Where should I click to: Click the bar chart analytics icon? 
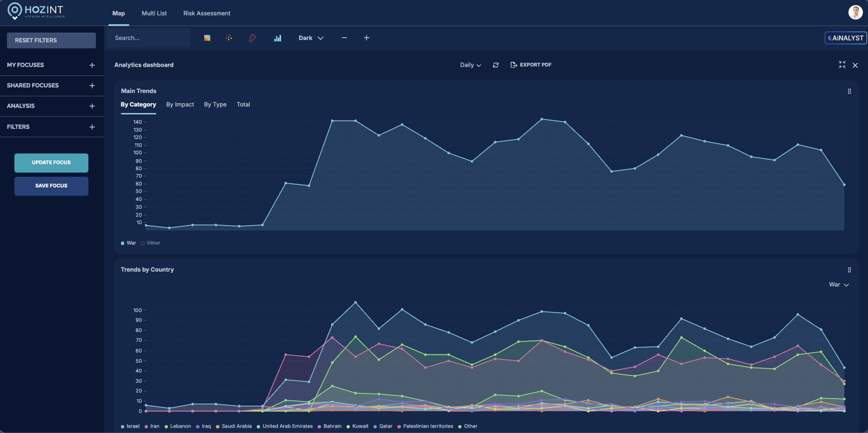pos(278,38)
